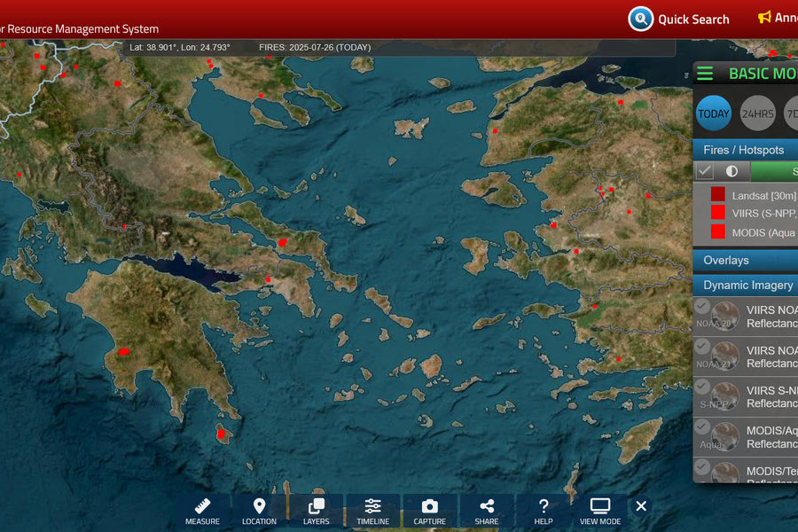Enable the MODIS/Terra imagery checkmark
This screenshot has width=798, height=532.
click(702, 465)
